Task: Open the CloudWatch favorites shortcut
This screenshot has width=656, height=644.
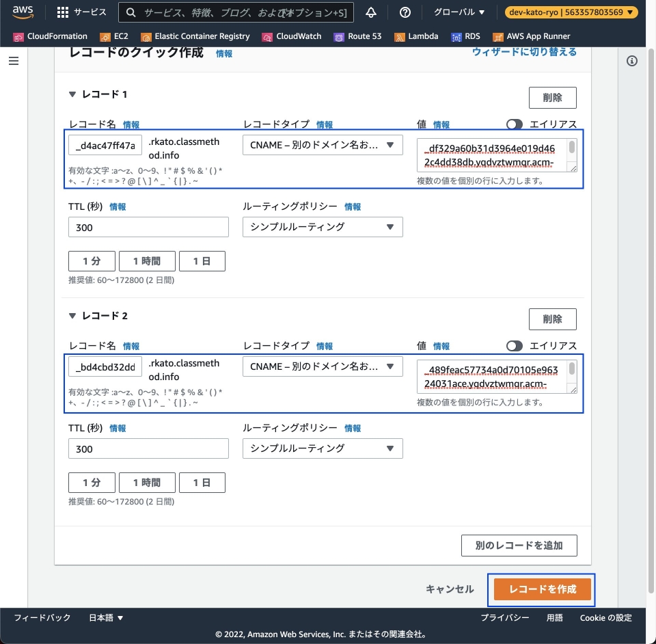Action: pos(291,36)
